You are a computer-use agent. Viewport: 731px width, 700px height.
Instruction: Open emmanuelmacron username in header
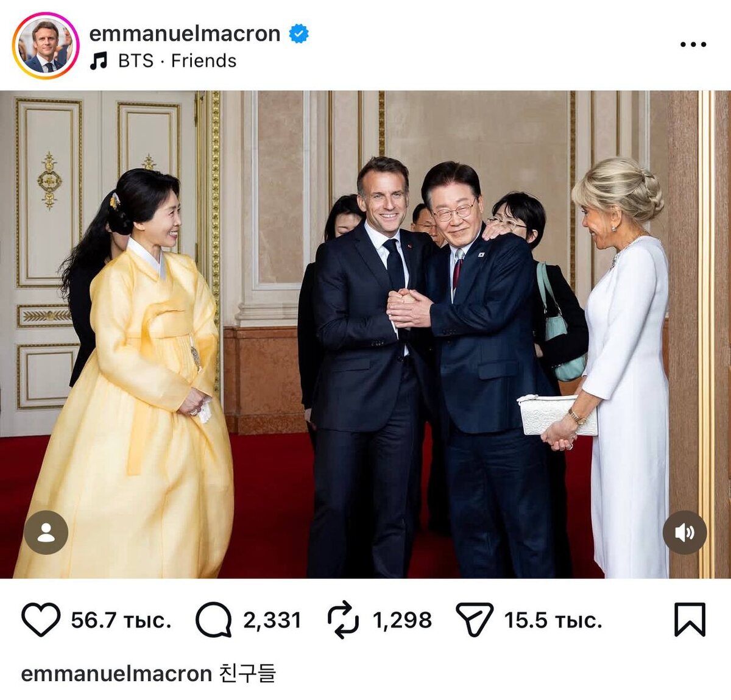click(185, 34)
